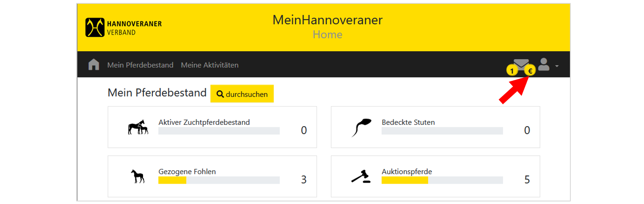Screen dimensions: 644x204
Task: Click the mare and foal icon
Action: coord(138,127)
